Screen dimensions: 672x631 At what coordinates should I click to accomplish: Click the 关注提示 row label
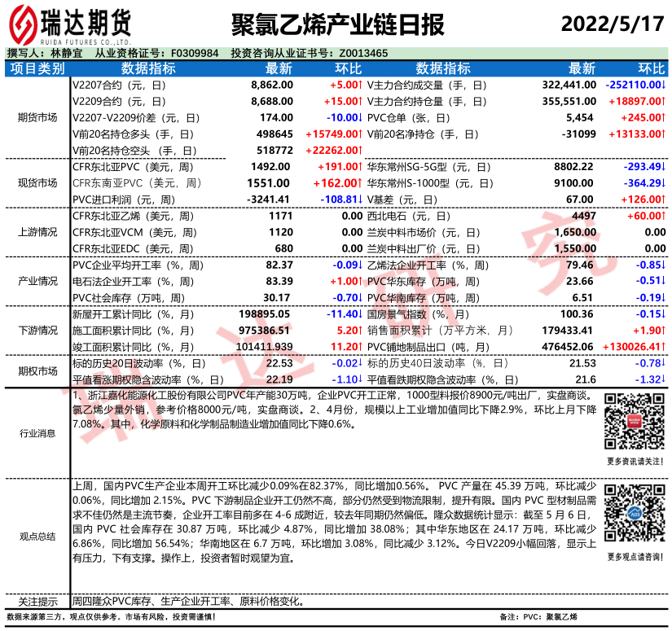[x=37, y=602]
